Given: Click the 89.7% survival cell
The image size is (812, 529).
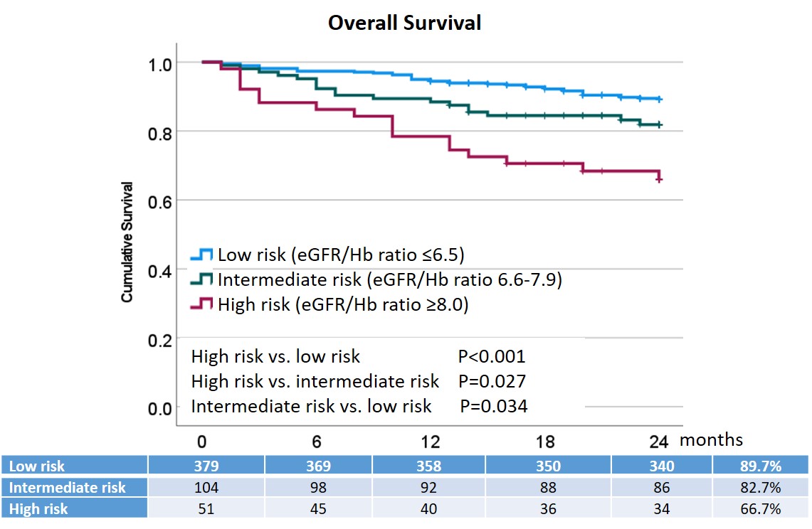Looking at the screenshot, I should point(761,466).
